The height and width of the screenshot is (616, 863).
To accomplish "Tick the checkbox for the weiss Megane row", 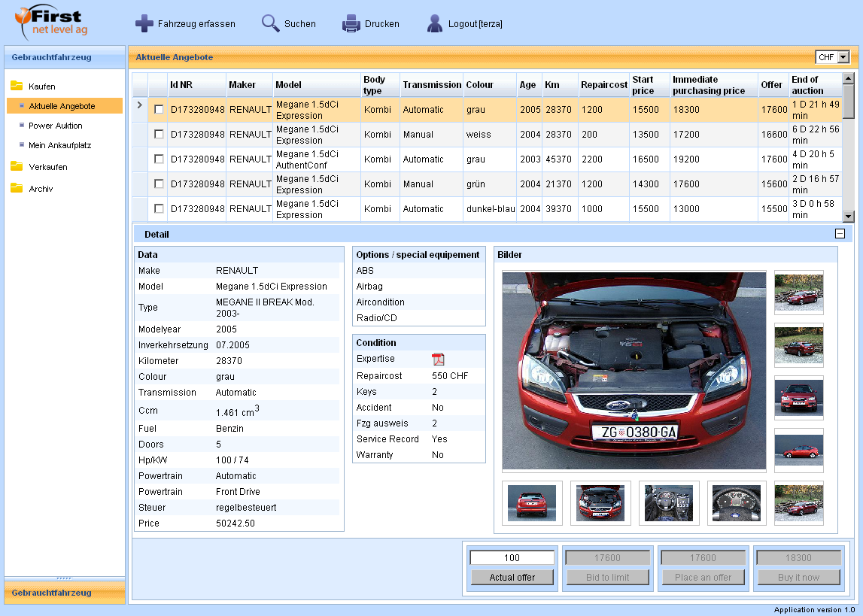I will point(159,135).
